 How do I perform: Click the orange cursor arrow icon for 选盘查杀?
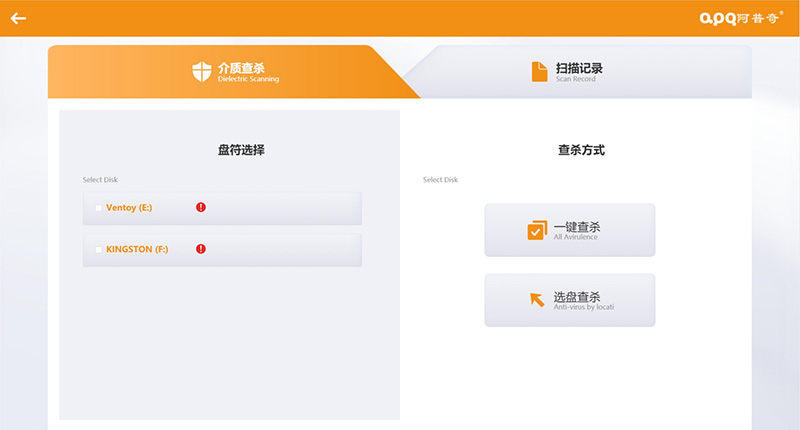pos(536,299)
